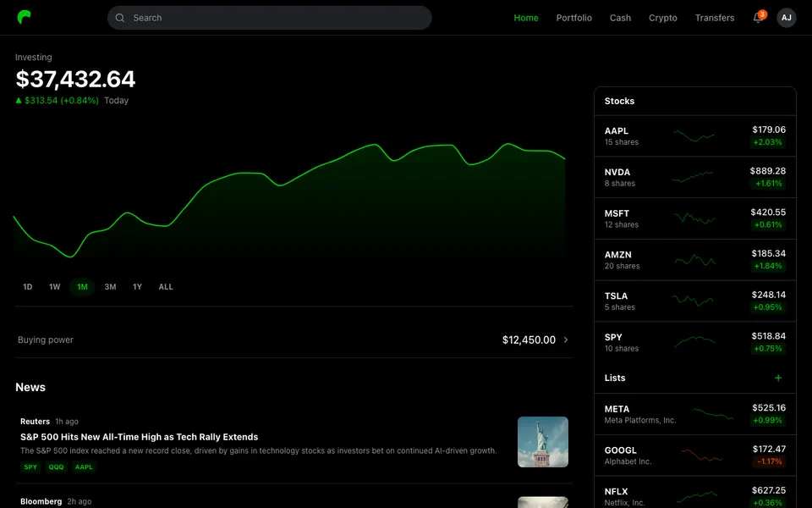The width and height of the screenshot is (812, 508).
Task: Click the Lists section header
Action: pos(615,378)
